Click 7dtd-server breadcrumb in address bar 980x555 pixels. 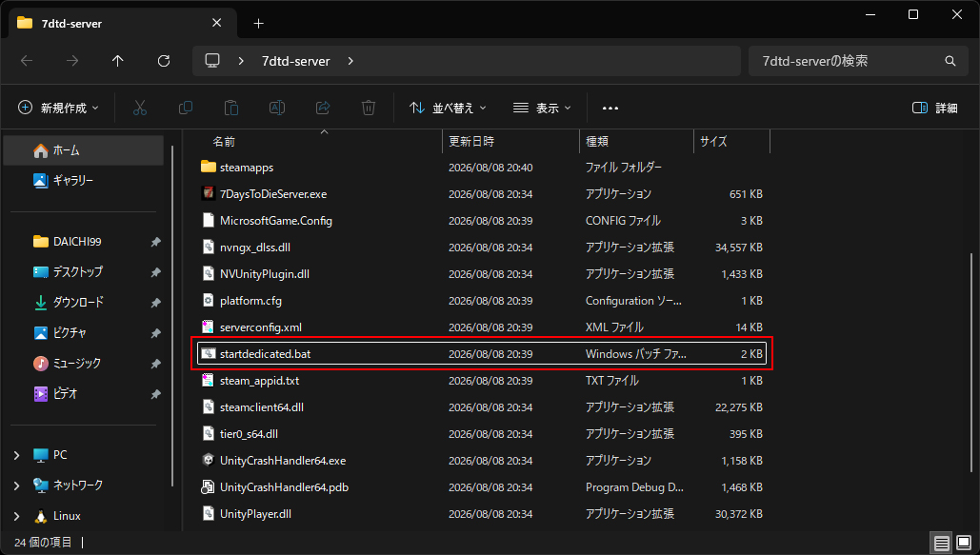pyautogui.click(x=295, y=61)
